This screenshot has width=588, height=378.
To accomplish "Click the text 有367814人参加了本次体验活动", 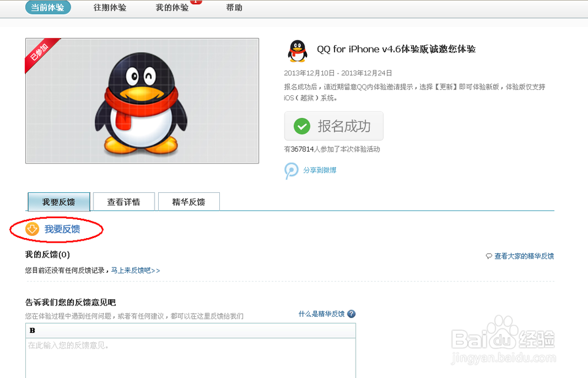I will point(332,149).
